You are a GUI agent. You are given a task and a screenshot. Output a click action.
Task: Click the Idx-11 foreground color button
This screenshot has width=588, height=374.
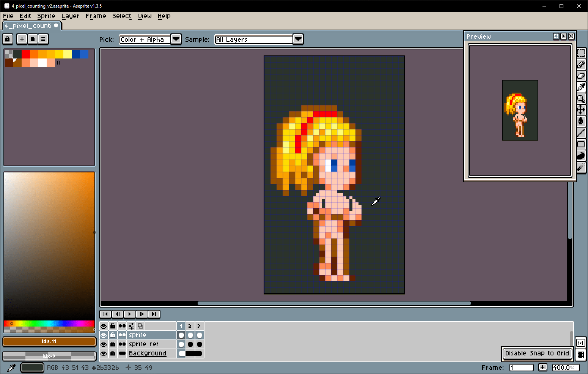[x=49, y=341]
